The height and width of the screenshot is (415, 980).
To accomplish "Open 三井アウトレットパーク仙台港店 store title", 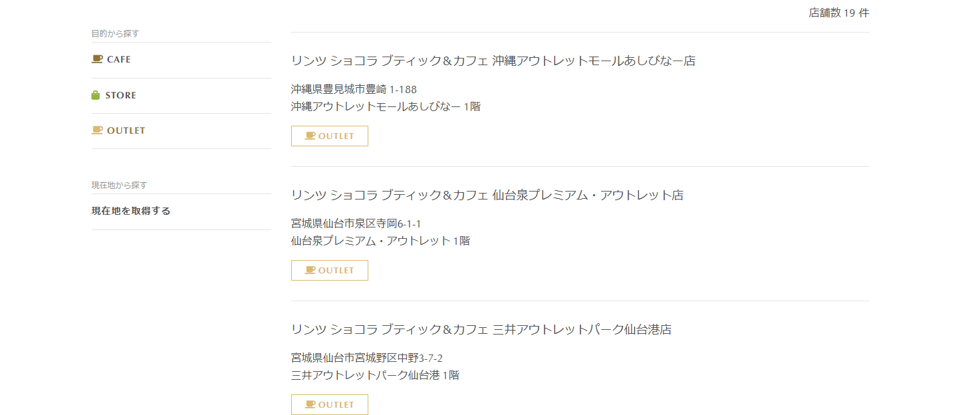I will coord(481,329).
